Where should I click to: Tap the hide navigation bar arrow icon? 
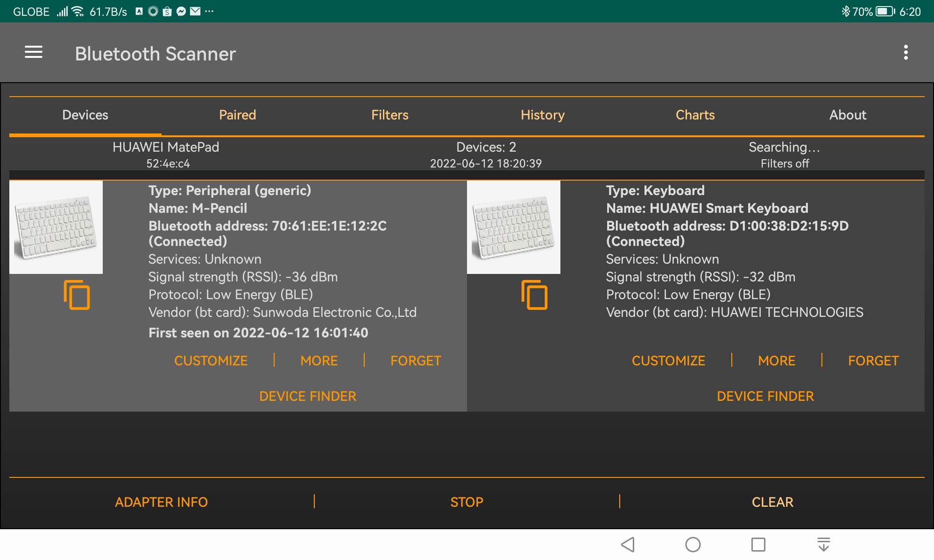coord(824,545)
